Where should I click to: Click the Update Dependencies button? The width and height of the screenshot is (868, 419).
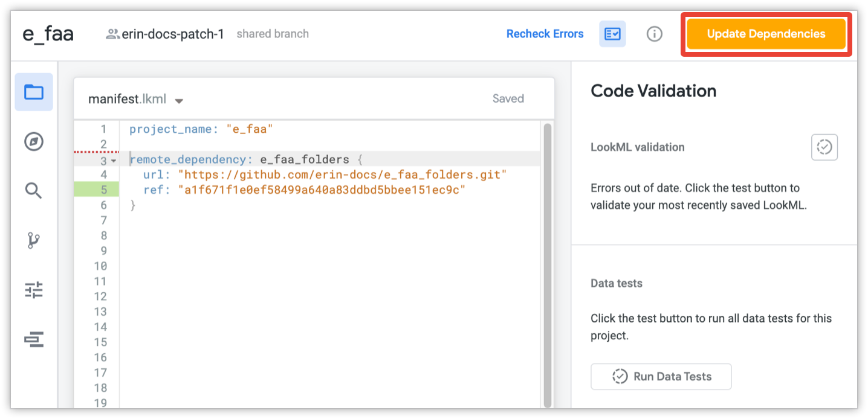(x=766, y=34)
